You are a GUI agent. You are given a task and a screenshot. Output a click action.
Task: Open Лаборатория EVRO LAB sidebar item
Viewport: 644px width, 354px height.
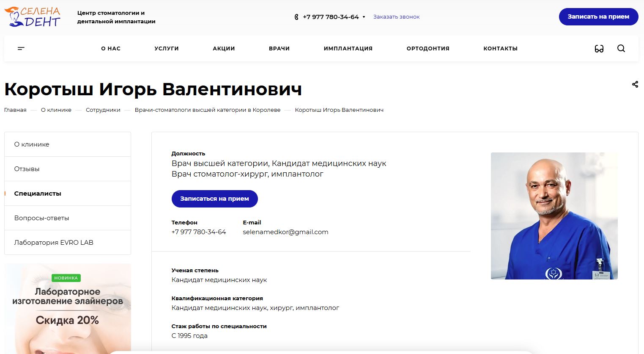coord(68,243)
